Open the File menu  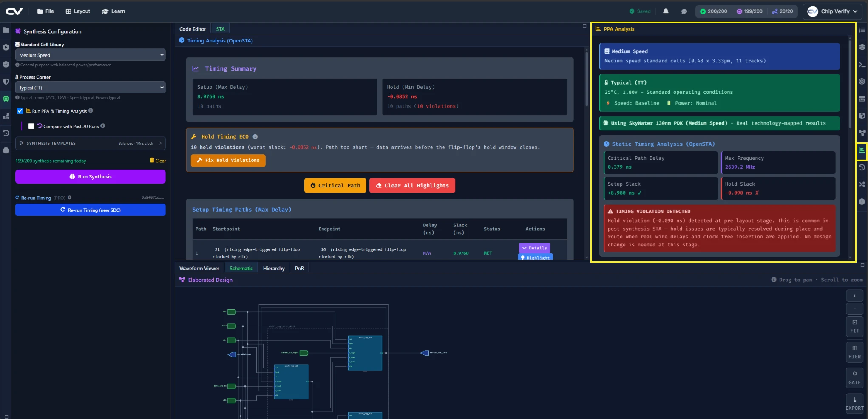tap(45, 11)
